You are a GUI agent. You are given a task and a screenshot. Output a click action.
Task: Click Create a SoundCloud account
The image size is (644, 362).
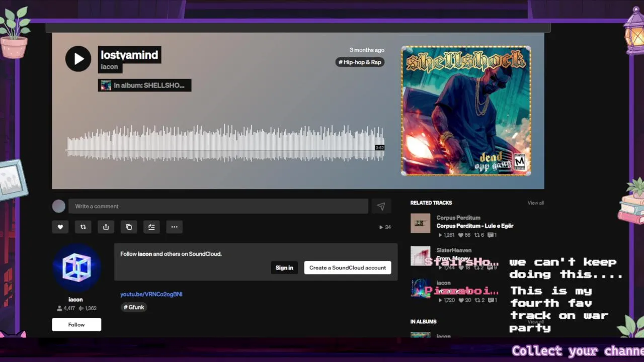coord(348,267)
